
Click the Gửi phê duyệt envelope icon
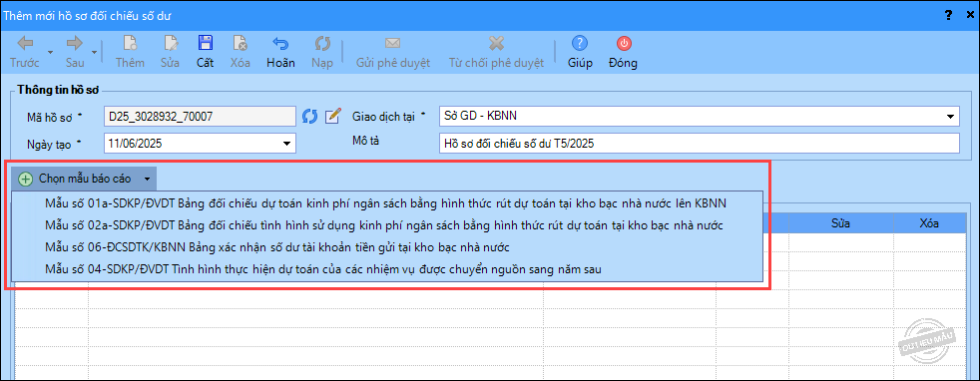(392, 43)
